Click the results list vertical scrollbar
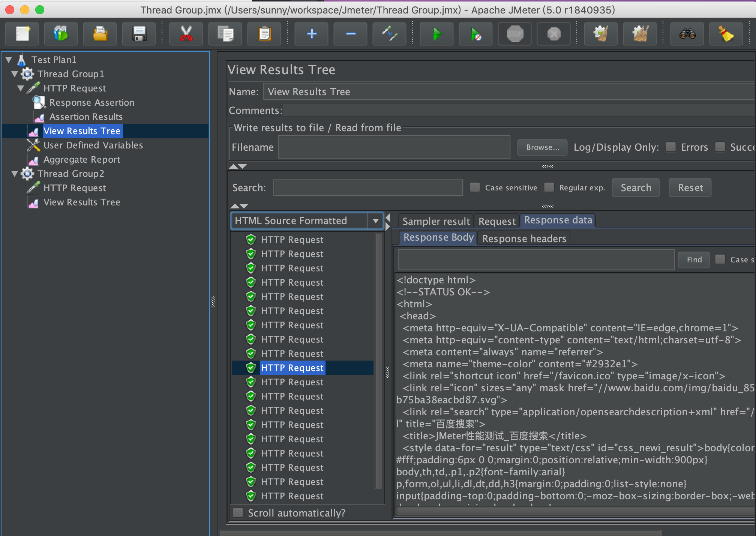 (x=378, y=360)
